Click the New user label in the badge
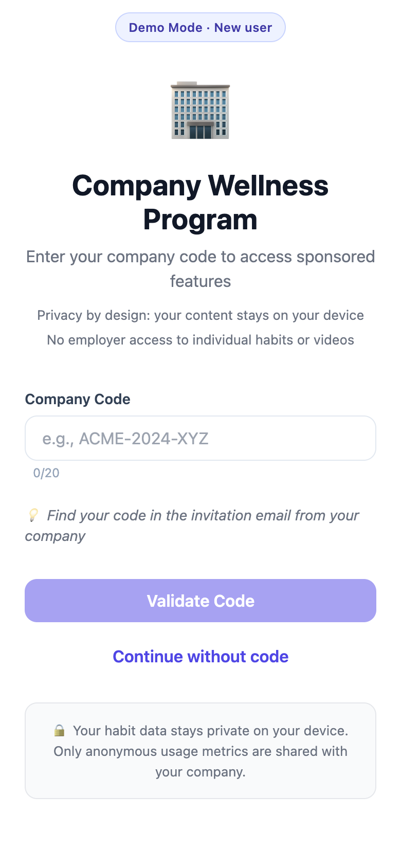The width and height of the screenshot is (401, 868). [243, 27]
